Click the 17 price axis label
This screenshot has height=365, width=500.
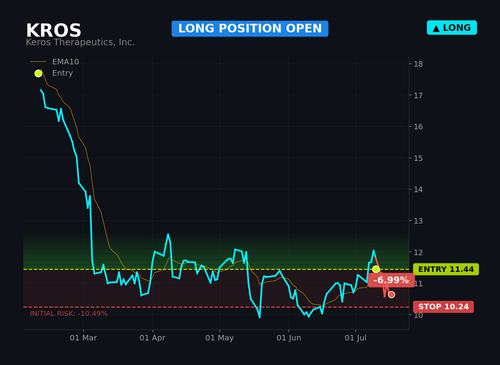pyautogui.click(x=418, y=96)
